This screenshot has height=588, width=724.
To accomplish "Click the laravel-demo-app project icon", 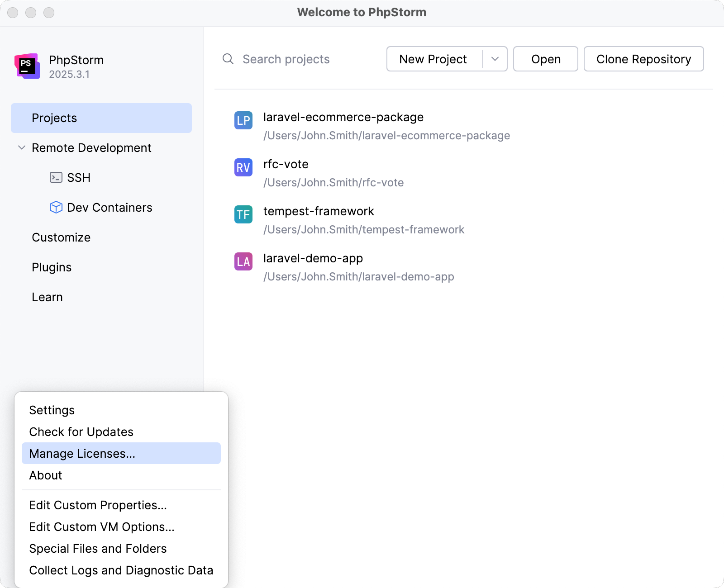I will [x=243, y=262].
